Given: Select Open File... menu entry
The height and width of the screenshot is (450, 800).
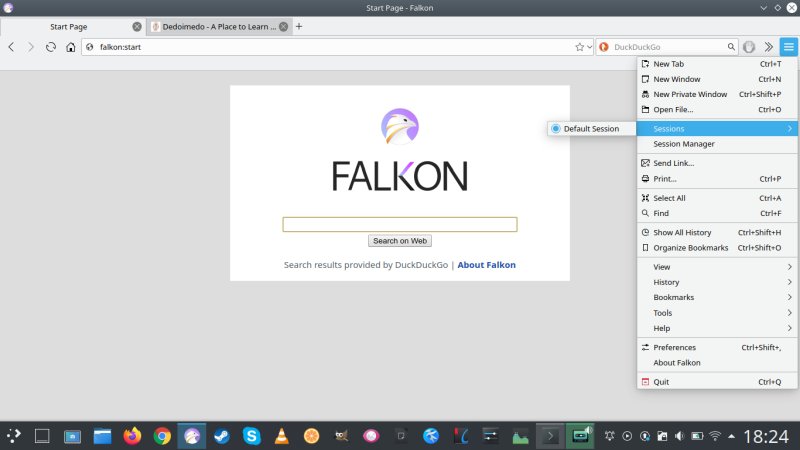Looking at the screenshot, I should click(x=717, y=110).
